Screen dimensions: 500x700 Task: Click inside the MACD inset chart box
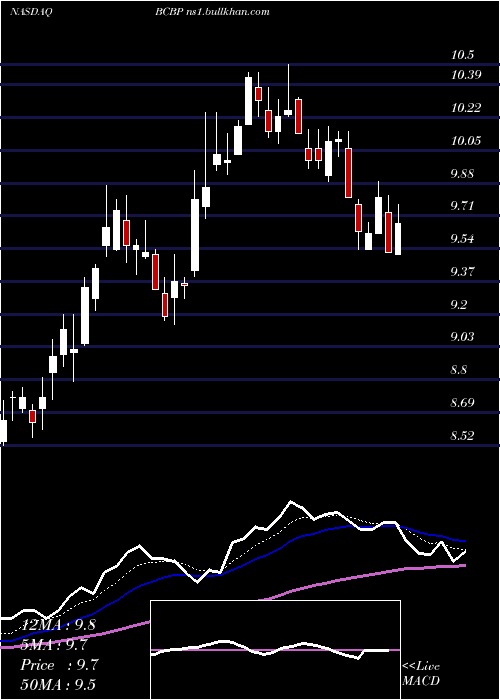(x=275, y=650)
